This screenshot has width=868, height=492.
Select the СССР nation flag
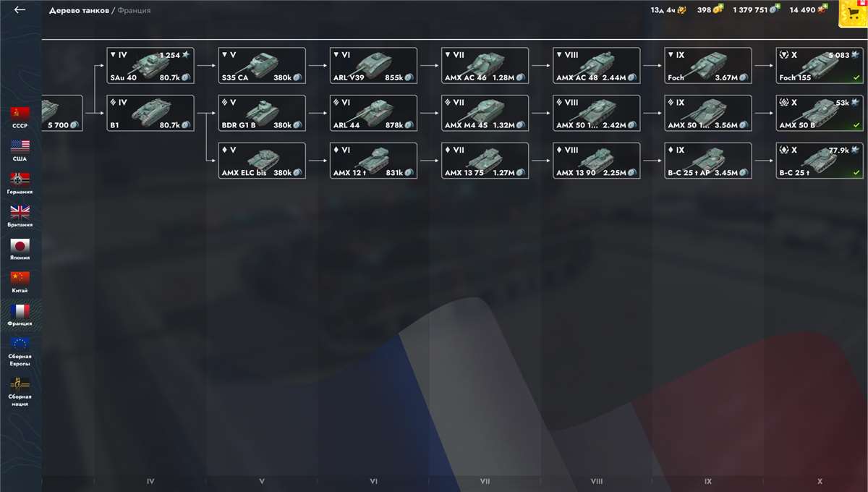(x=20, y=116)
